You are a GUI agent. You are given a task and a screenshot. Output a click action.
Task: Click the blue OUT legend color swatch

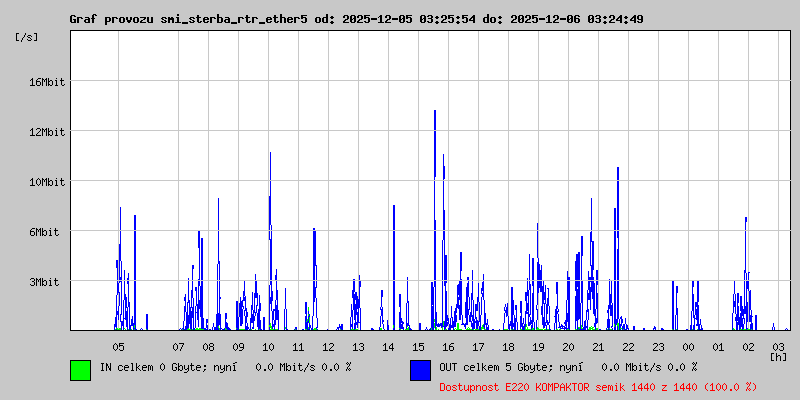(420, 369)
